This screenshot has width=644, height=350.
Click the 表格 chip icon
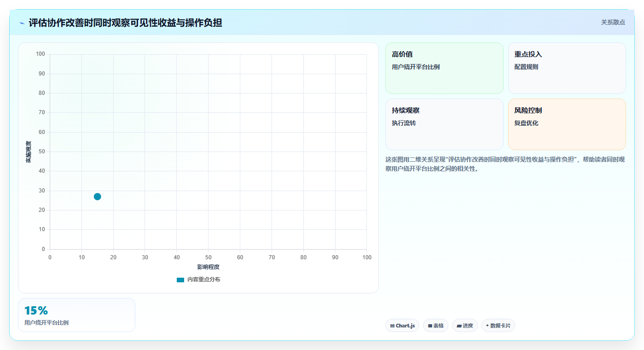(x=430, y=326)
